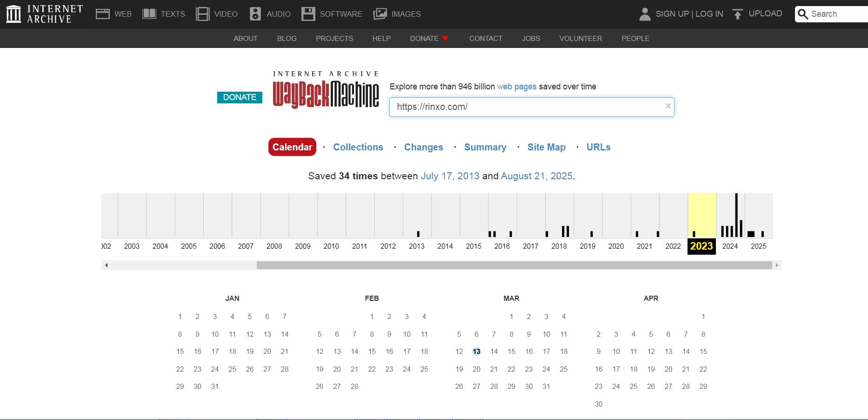Clear the Wayback URL field

pyautogui.click(x=668, y=106)
